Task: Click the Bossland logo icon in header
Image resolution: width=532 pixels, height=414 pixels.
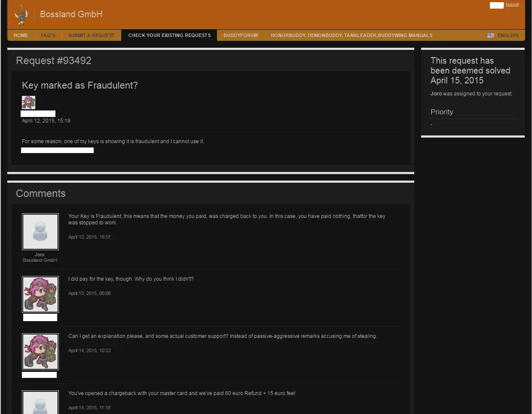Action: pos(21,15)
